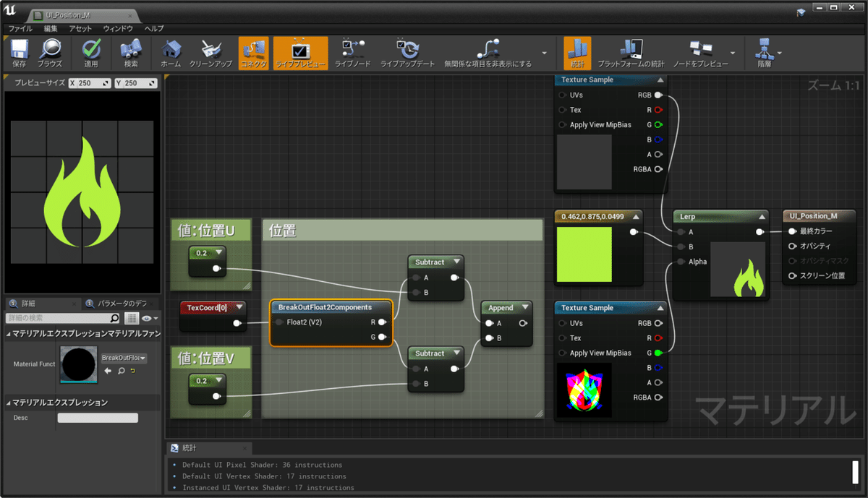Expand the TexCoord[0] node arrow
The width and height of the screenshot is (868, 498).
[x=238, y=307]
